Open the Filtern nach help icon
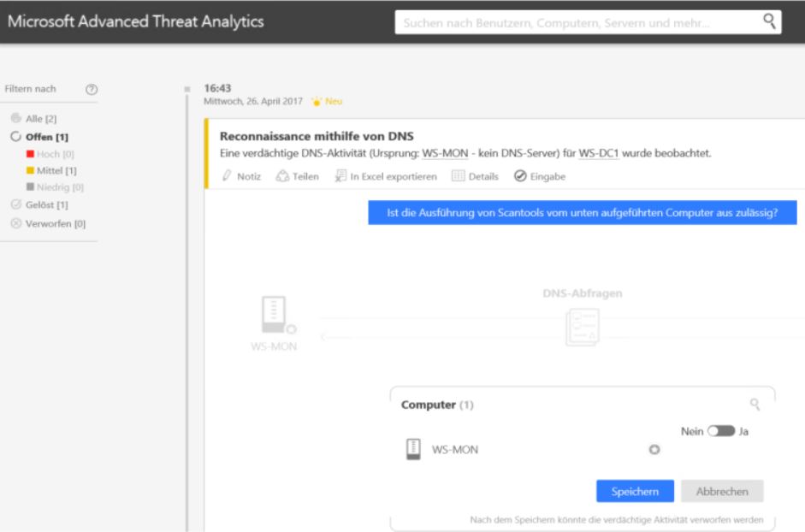The image size is (805, 532). tap(92, 89)
